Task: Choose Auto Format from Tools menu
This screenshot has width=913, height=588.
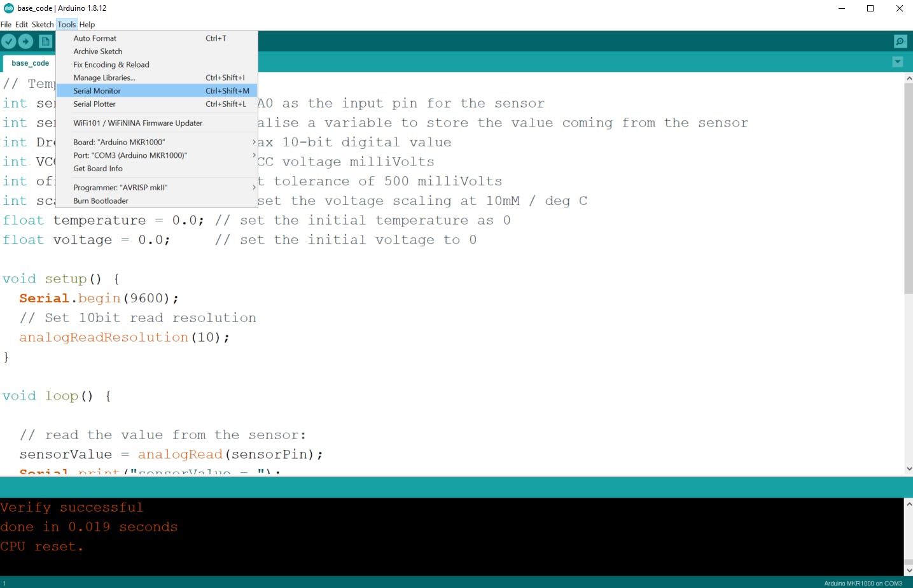Action: pos(157,38)
